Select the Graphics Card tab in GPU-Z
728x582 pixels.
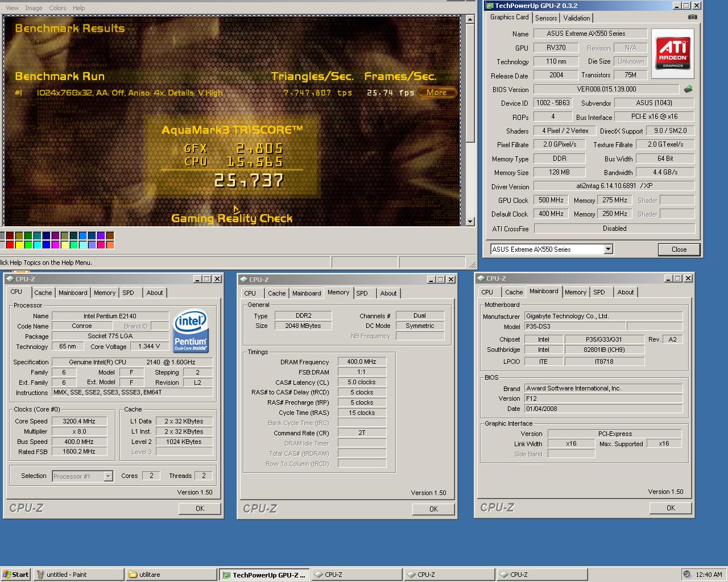[510, 17]
